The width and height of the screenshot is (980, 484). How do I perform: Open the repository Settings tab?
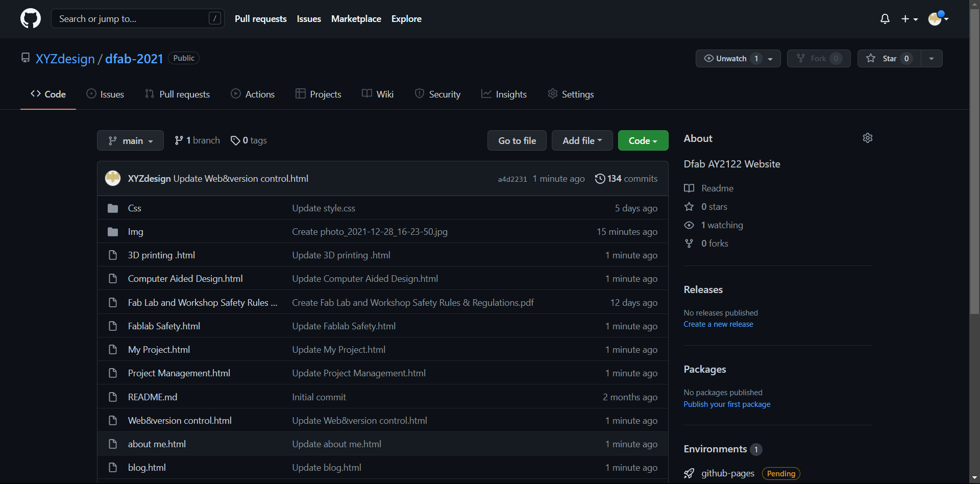tap(571, 94)
